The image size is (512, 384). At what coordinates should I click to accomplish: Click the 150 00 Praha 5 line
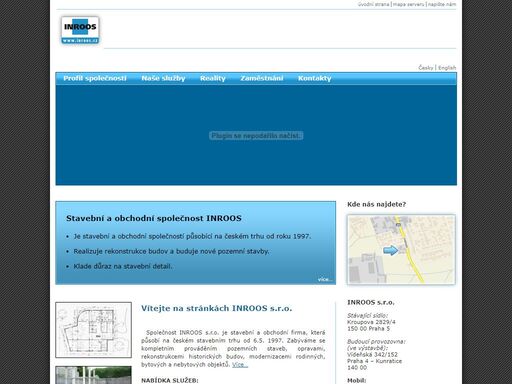pos(368,329)
